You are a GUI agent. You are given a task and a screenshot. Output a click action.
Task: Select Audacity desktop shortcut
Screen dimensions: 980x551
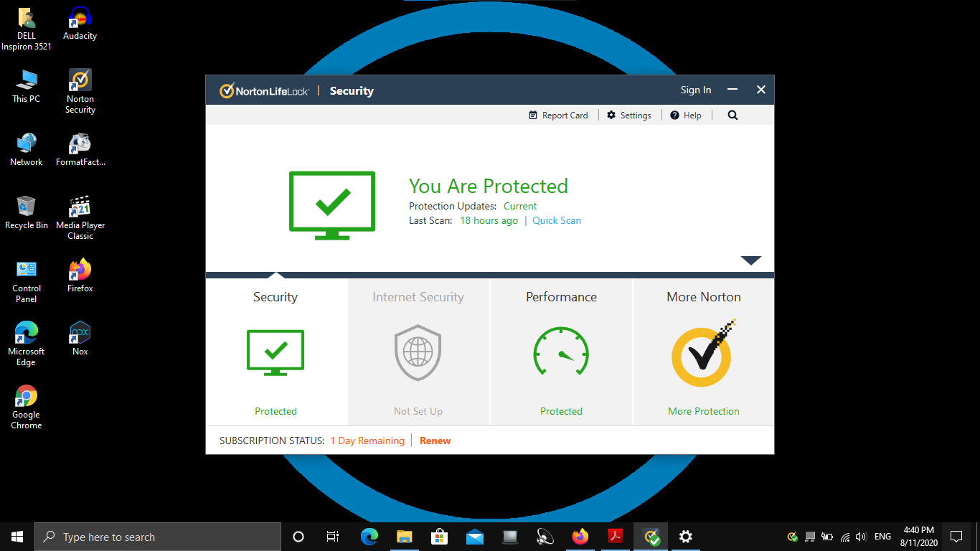tap(80, 24)
